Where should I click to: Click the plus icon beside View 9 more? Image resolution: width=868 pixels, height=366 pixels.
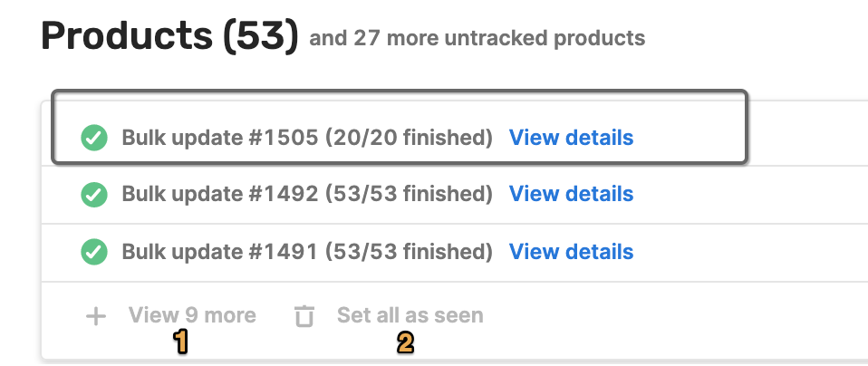pyautogui.click(x=96, y=317)
